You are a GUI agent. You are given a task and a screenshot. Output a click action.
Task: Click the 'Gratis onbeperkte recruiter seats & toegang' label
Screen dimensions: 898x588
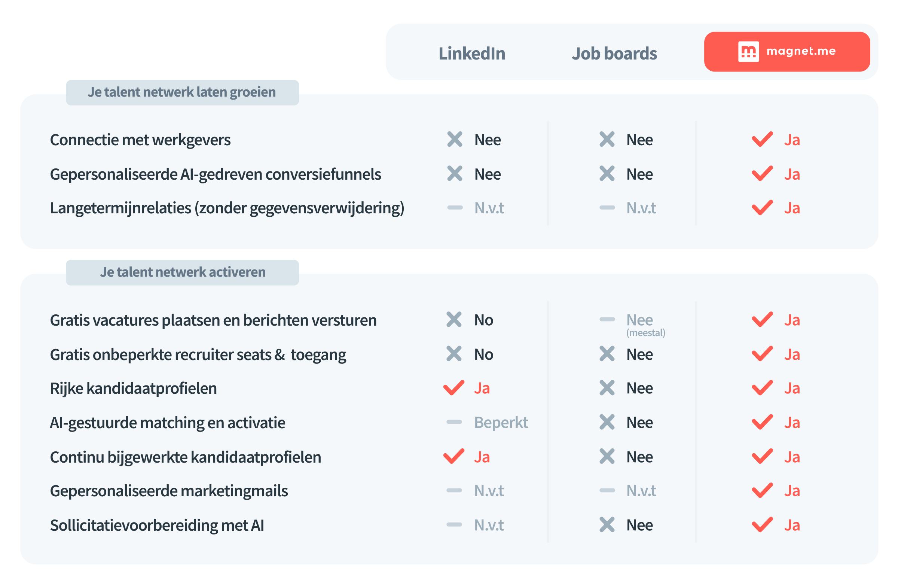click(198, 355)
